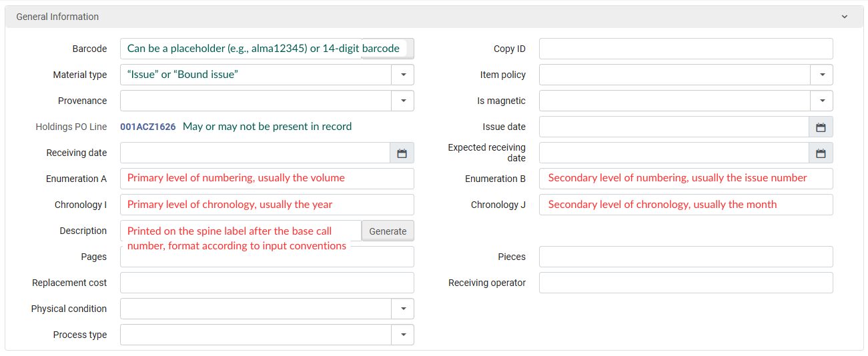Image resolution: width=868 pixels, height=356 pixels.
Task: Open the Provenance dropdown list
Action: tap(403, 101)
